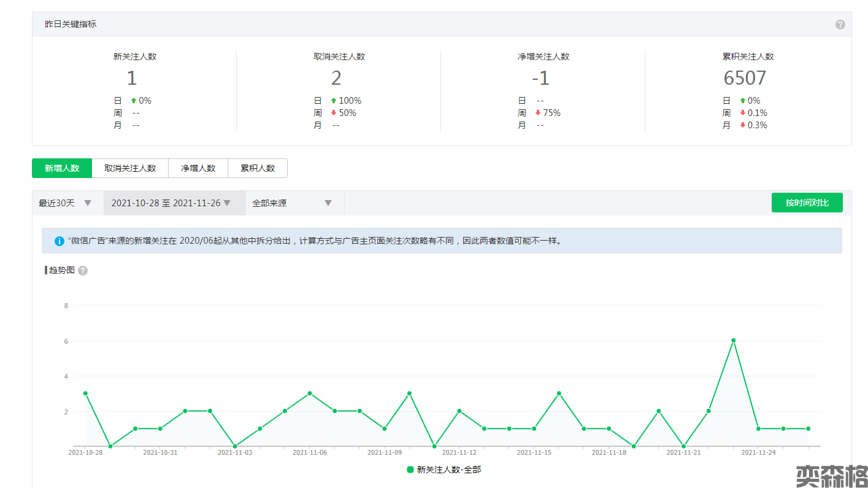Click blue info icon in notice banner
The height and width of the screenshot is (488, 868).
pos(60,241)
